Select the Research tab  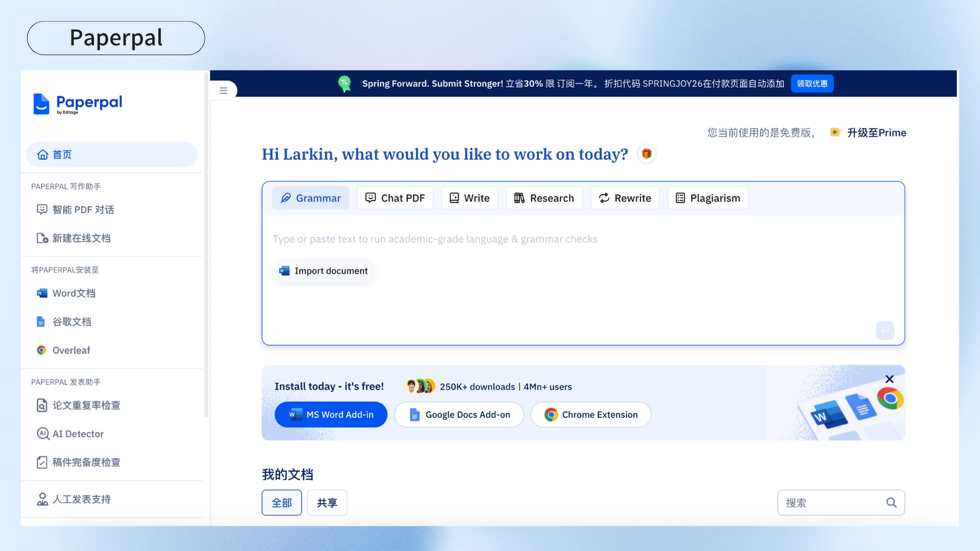[x=544, y=198]
